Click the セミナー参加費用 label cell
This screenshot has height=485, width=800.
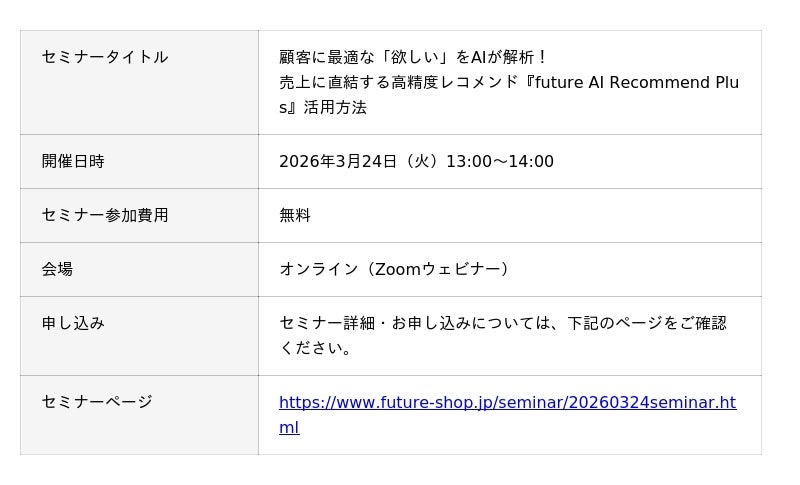(x=105, y=215)
